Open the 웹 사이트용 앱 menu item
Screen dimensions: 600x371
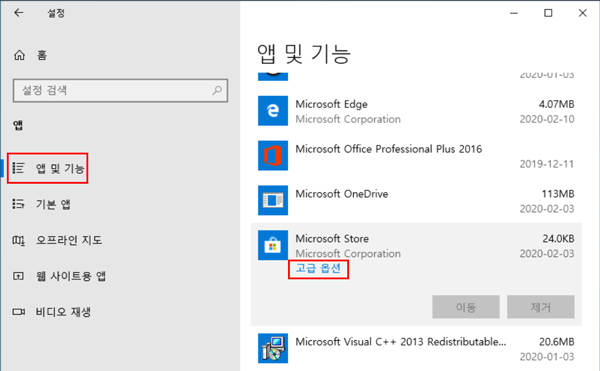pyautogui.click(x=71, y=276)
